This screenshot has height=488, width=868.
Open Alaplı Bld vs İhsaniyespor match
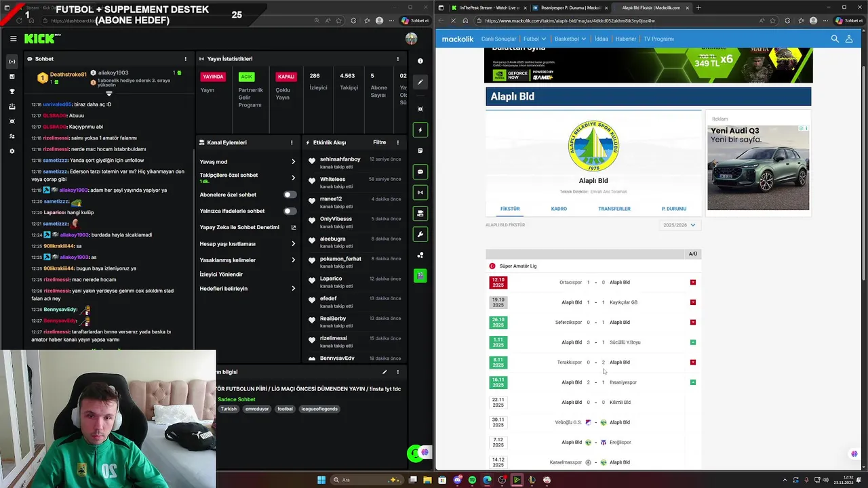click(593, 382)
